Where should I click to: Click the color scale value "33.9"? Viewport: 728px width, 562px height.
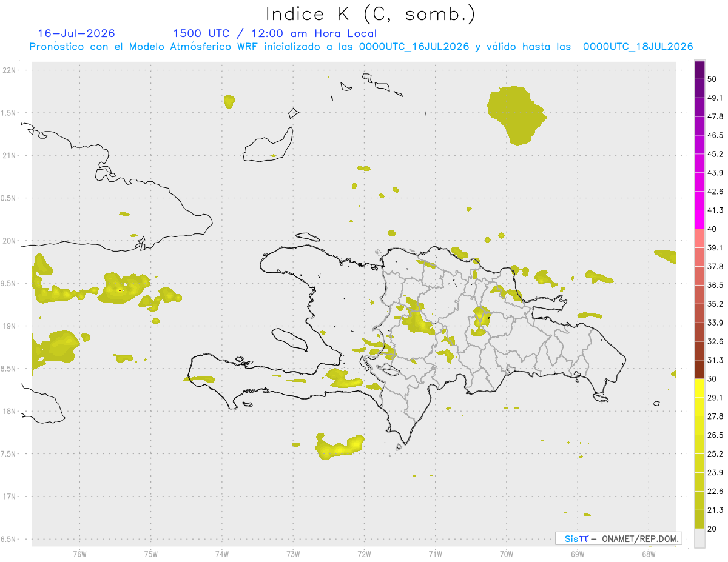coord(715,323)
